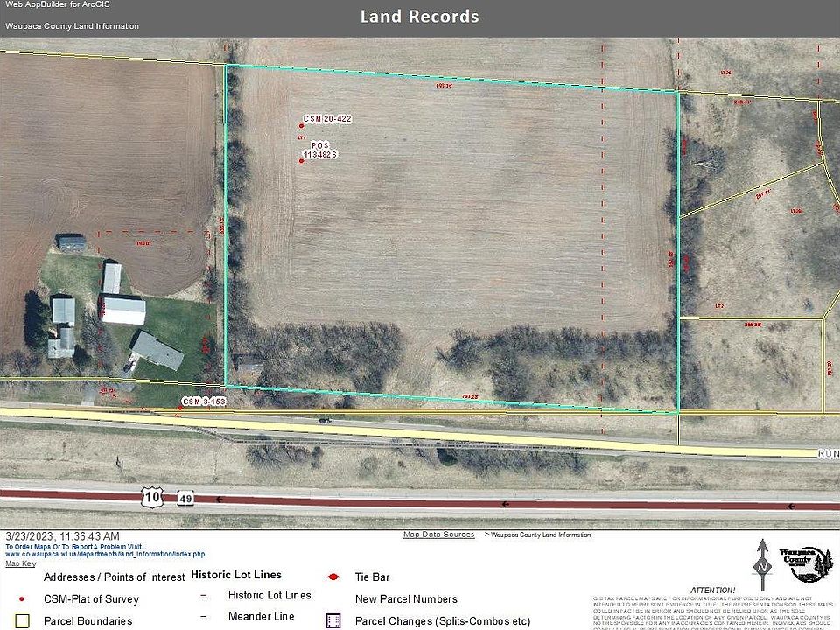Click the Route 49 shield marker

[x=185, y=498]
